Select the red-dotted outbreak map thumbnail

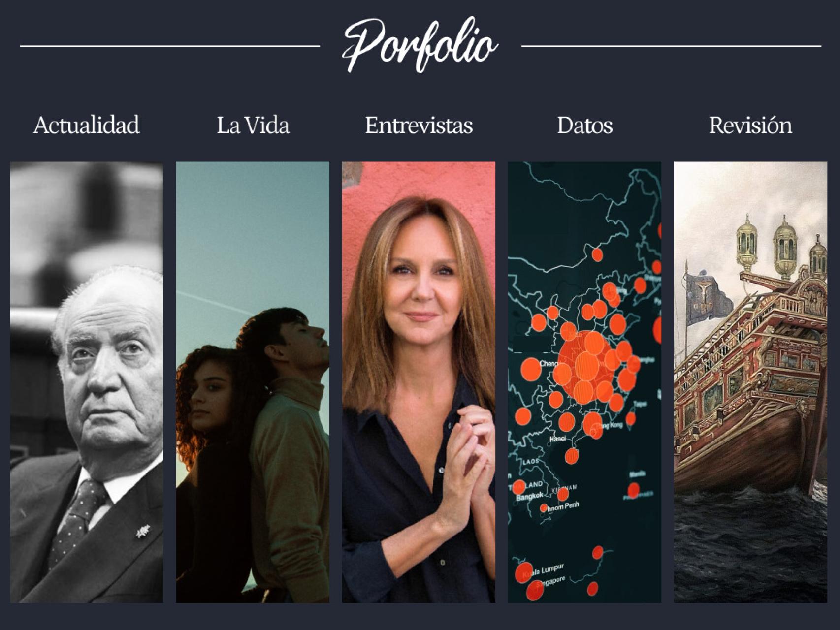click(x=584, y=382)
